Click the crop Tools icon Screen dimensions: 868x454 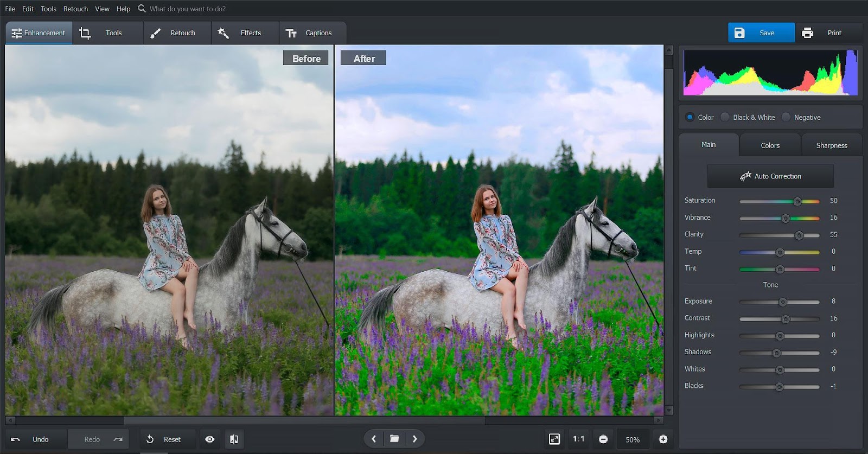(85, 33)
